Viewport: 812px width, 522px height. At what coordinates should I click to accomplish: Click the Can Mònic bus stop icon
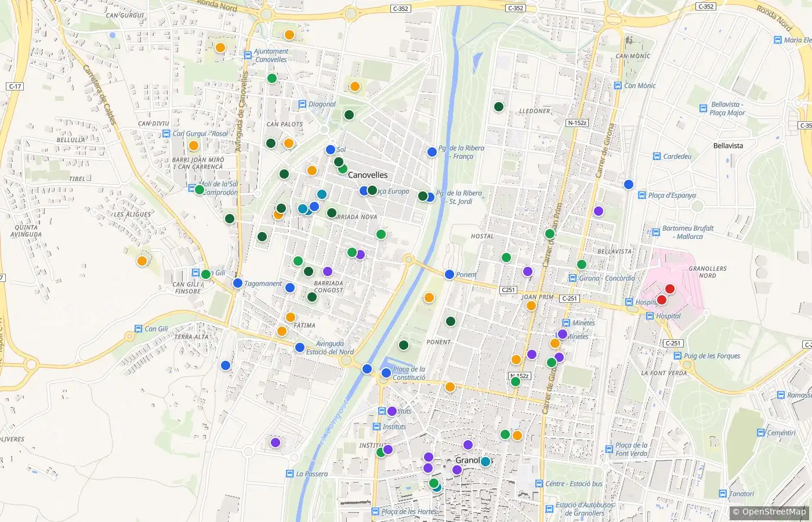pos(618,85)
